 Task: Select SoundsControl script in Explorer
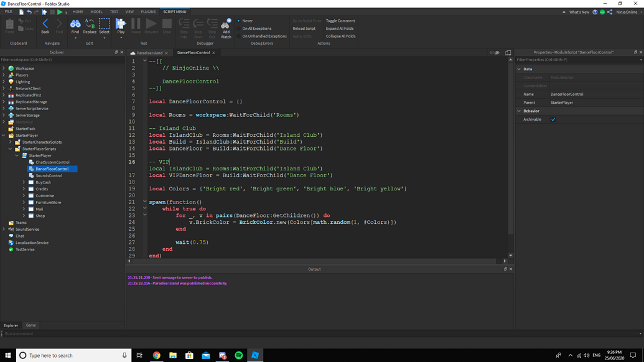pos(49,175)
